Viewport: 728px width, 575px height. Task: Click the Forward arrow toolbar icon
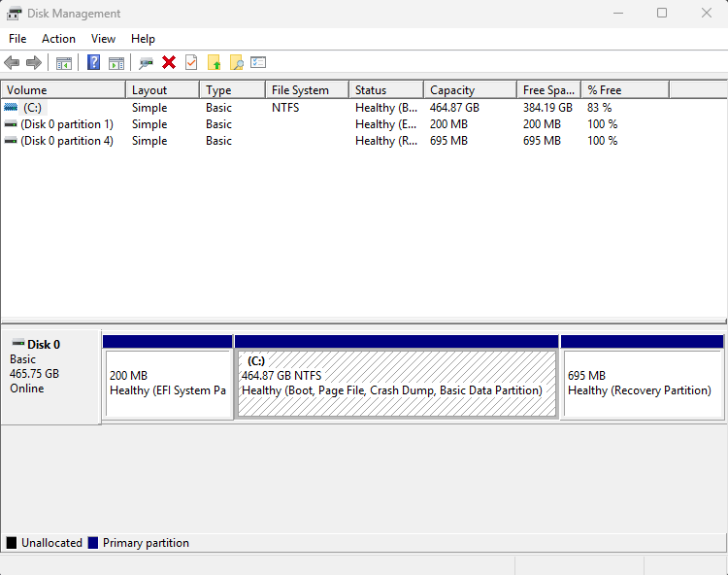(34, 63)
